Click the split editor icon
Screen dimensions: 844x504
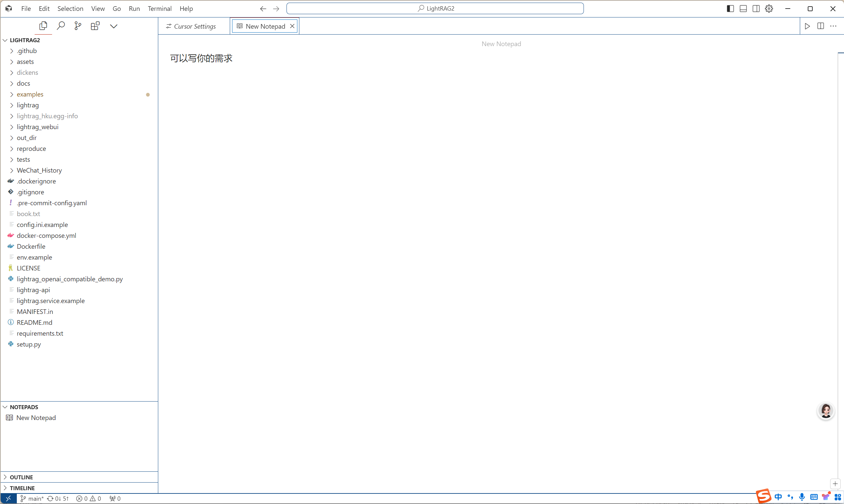821,26
